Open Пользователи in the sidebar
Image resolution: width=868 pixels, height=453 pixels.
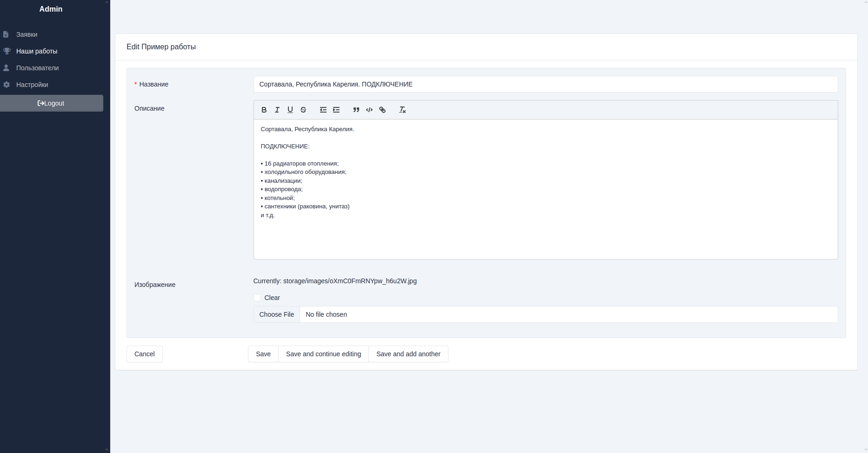pos(37,68)
